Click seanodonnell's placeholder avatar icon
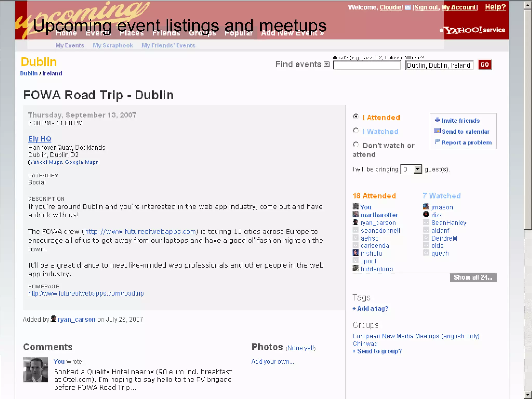 coord(355,230)
